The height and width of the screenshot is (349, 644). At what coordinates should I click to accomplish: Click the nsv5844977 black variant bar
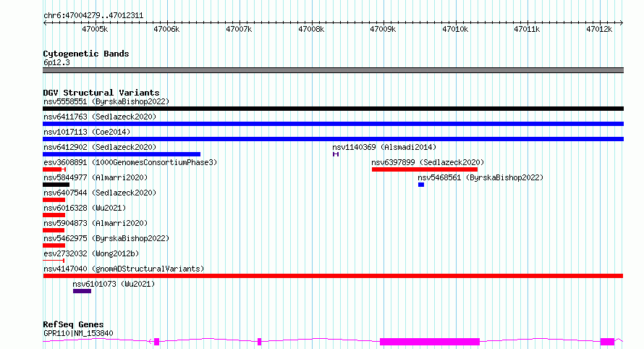tap(56, 185)
